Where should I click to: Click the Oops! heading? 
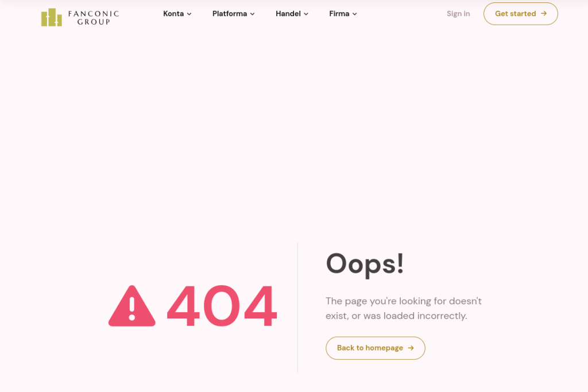coord(365,264)
